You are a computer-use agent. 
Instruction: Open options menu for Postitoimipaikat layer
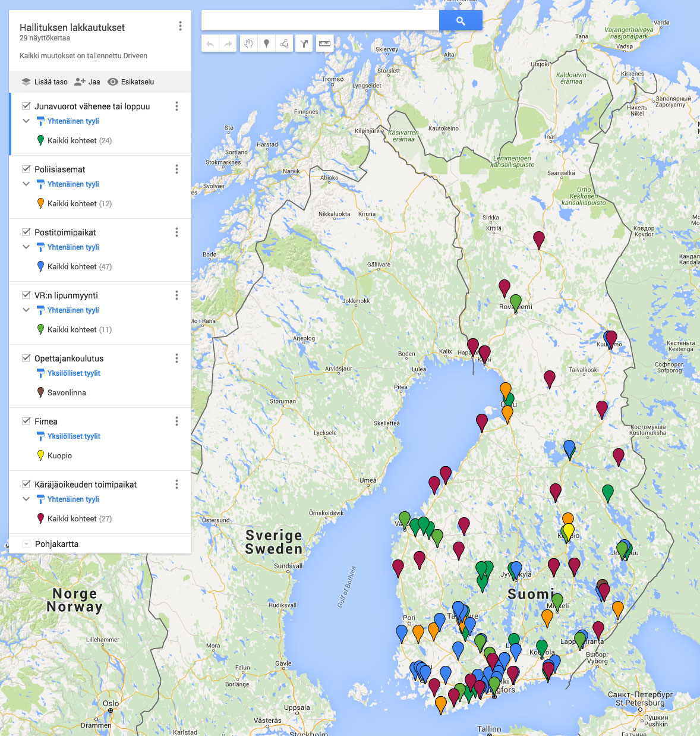(x=176, y=232)
